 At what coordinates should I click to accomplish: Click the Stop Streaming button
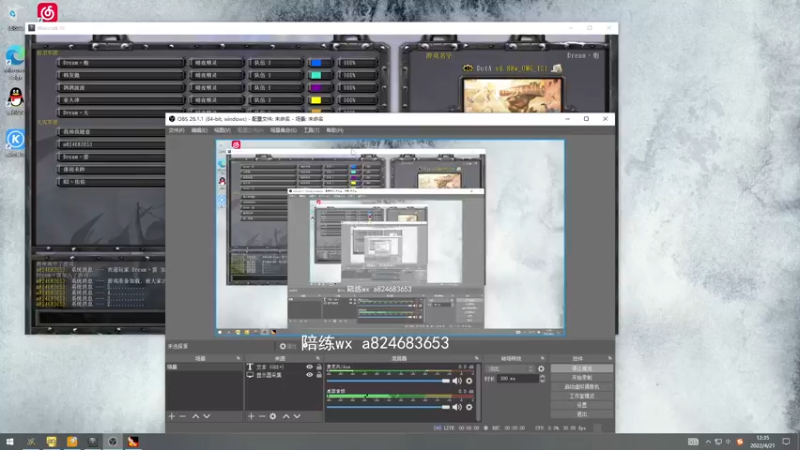click(x=582, y=368)
